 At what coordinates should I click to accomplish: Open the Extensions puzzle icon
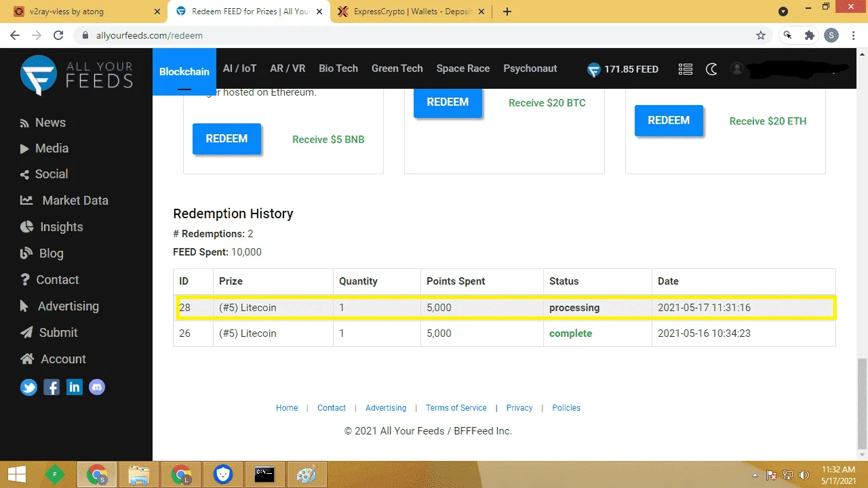(810, 35)
